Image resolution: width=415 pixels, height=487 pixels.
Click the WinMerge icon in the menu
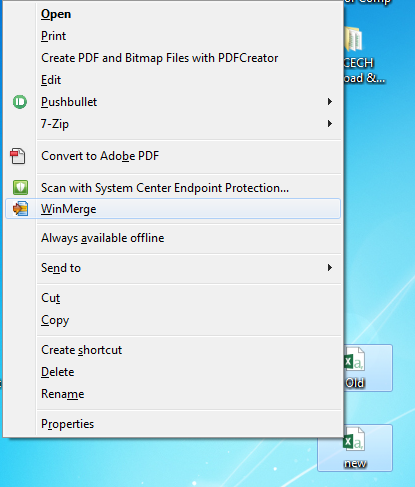pos(20,209)
